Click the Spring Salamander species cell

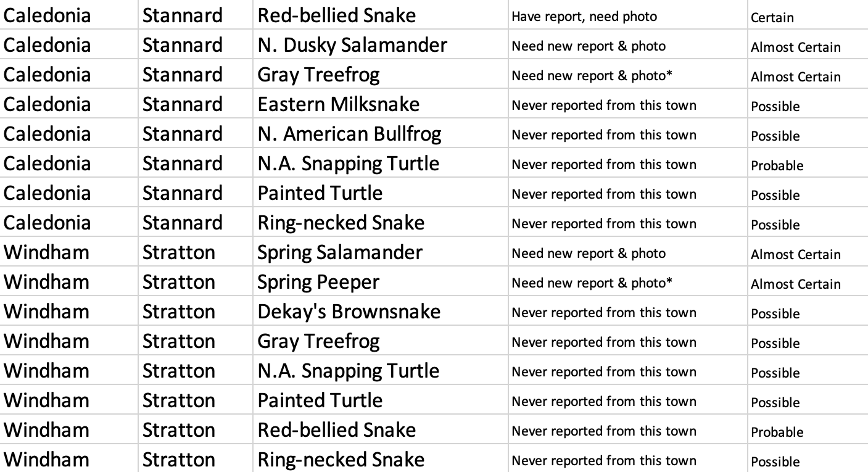(x=339, y=252)
